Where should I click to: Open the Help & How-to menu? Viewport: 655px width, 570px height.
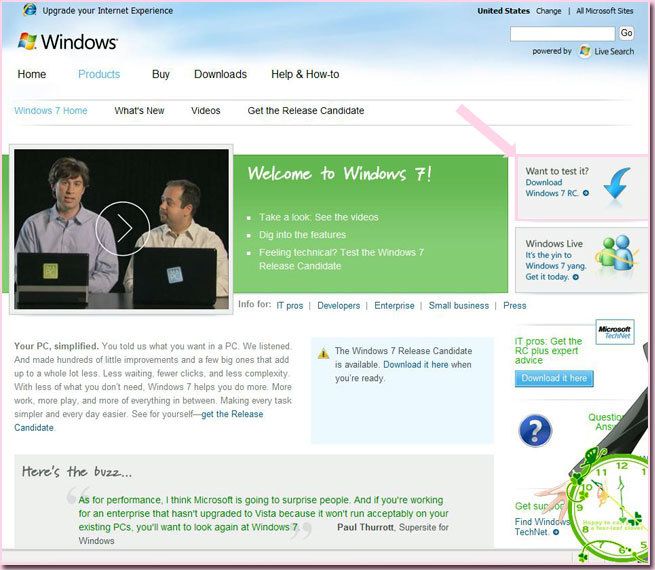tap(305, 74)
